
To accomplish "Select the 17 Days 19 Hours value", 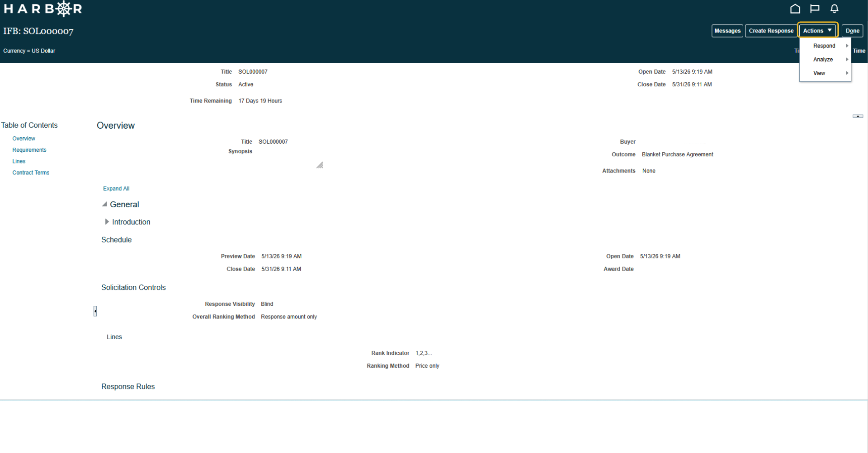I will [260, 101].
